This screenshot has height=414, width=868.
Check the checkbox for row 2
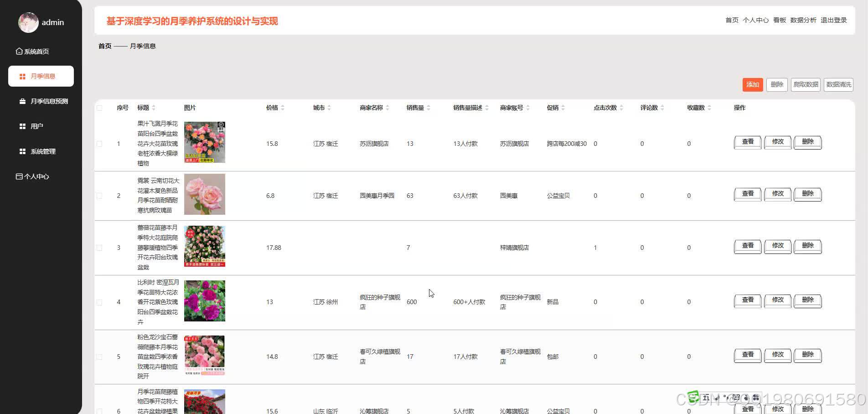[99, 195]
